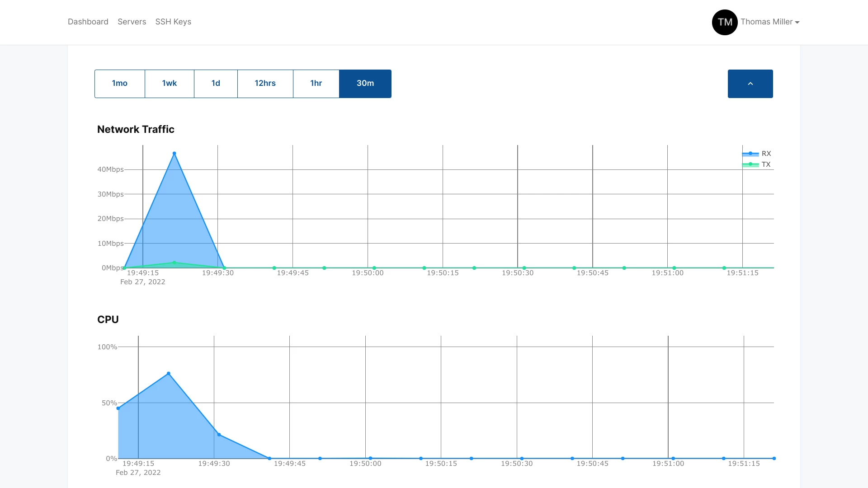Choose the 12hrs time range
868x488 pixels.
click(265, 84)
